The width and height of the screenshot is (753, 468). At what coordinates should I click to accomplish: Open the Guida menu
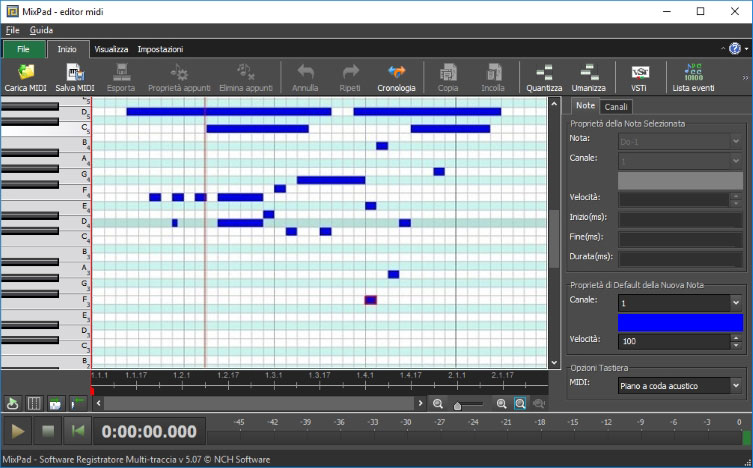tap(41, 30)
